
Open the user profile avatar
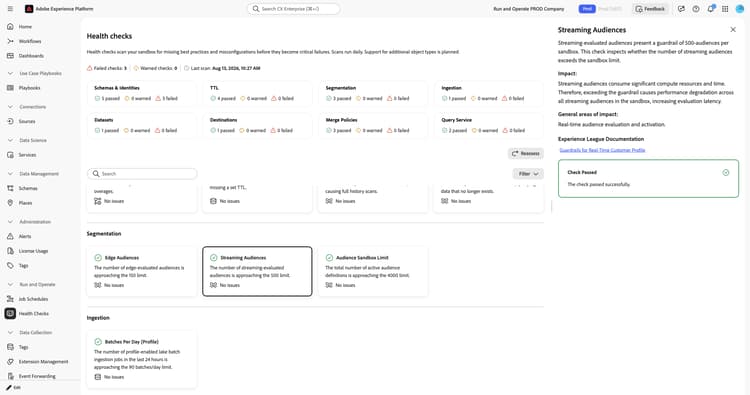(x=739, y=9)
